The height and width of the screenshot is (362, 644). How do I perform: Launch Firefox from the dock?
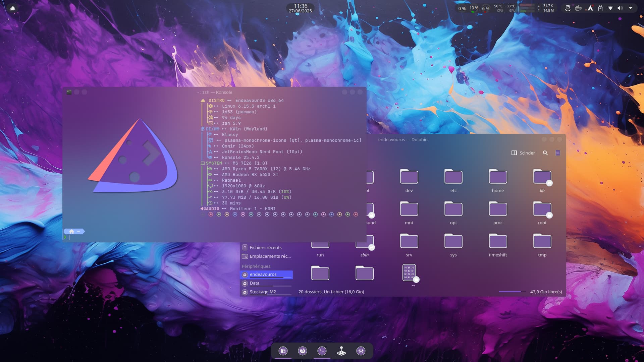pos(303,351)
